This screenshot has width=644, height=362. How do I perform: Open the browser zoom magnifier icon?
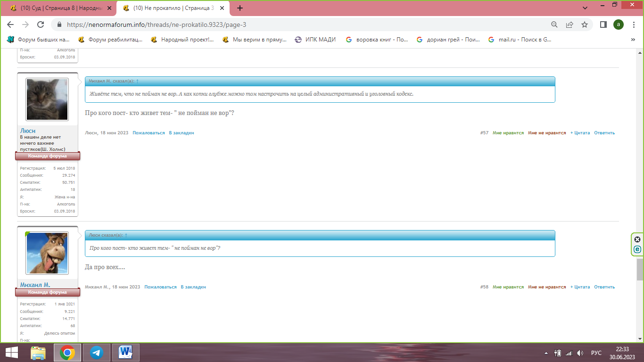pos(554,25)
